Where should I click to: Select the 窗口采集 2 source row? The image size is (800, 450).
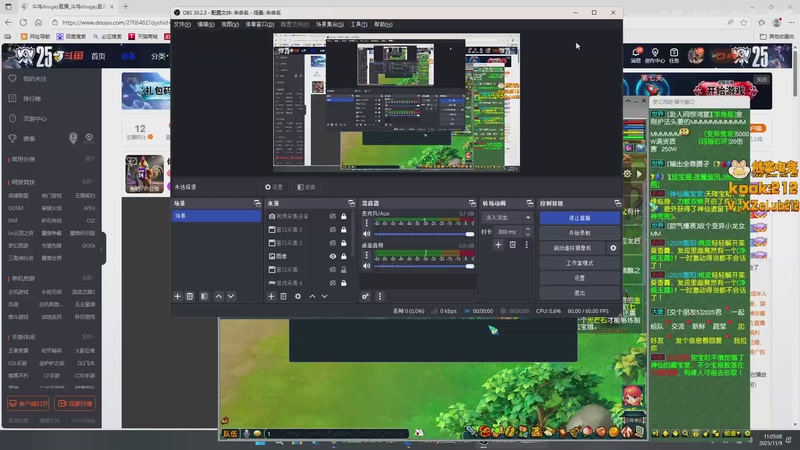[308, 243]
